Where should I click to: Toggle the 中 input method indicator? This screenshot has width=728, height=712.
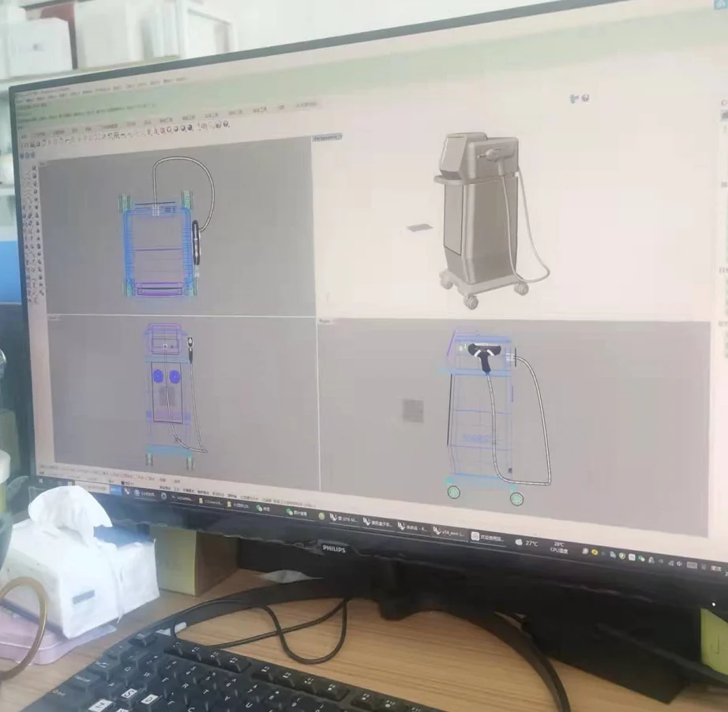[x=679, y=564]
